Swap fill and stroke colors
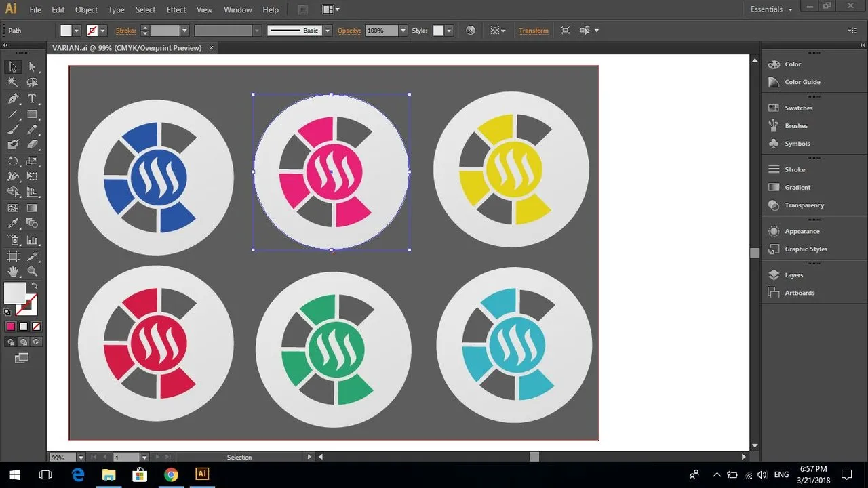Screen dimensions: 868x488 [x=35, y=286]
